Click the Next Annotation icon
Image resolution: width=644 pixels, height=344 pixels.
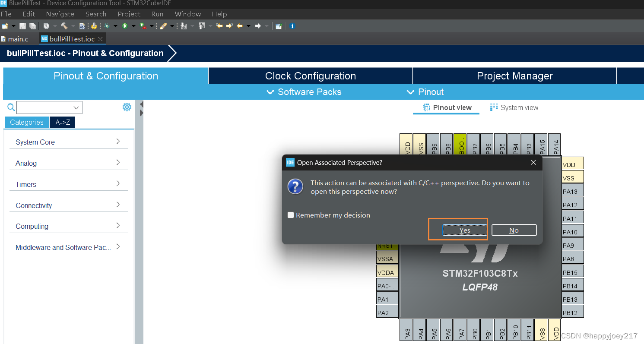(x=184, y=26)
